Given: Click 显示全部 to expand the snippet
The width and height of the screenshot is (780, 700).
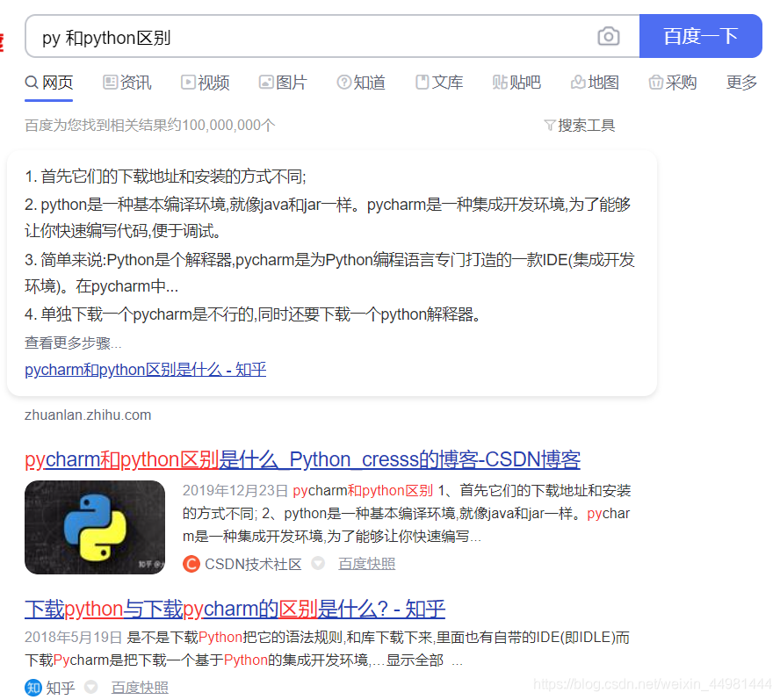Looking at the screenshot, I should tap(415, 660).
